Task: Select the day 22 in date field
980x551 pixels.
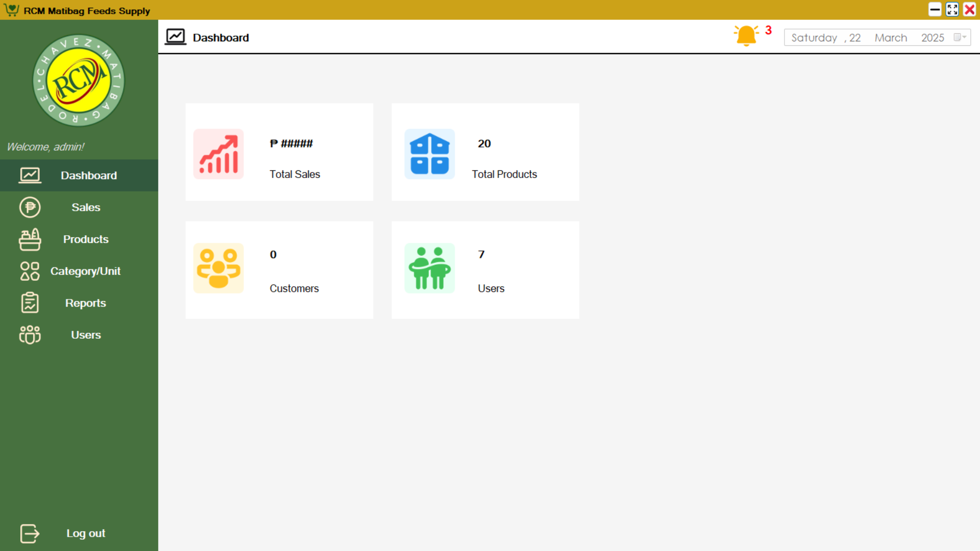Action: (x=855, y=38)
